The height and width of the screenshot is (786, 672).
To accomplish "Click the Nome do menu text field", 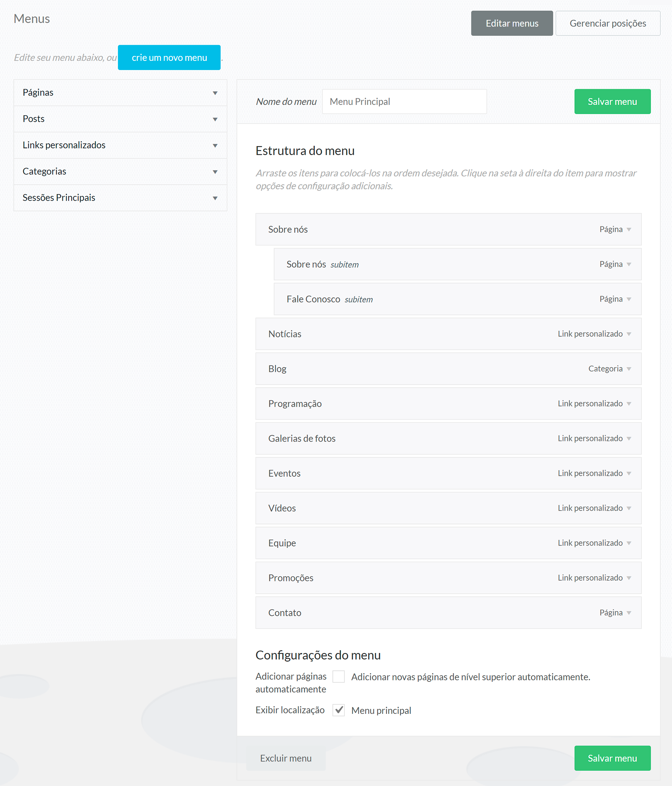I will 404,101.
